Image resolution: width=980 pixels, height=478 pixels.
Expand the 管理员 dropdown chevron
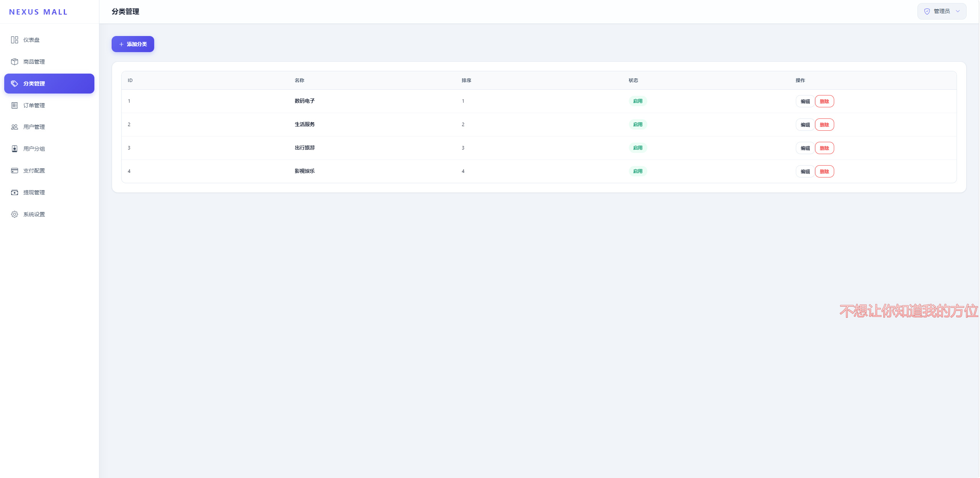(958, 11)
